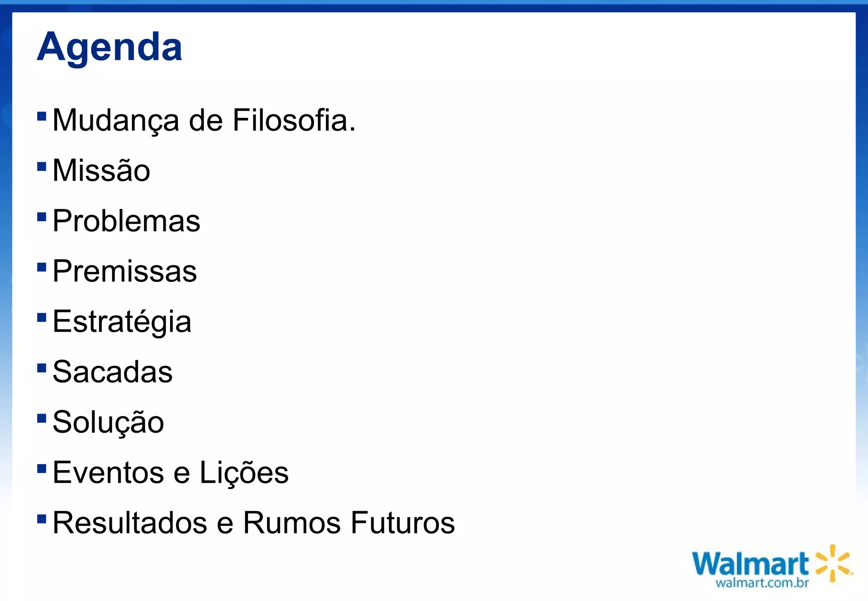Click the Walmart wordmark logo
Viewport: 868px width, 601px height.
(x=751, y=564)
